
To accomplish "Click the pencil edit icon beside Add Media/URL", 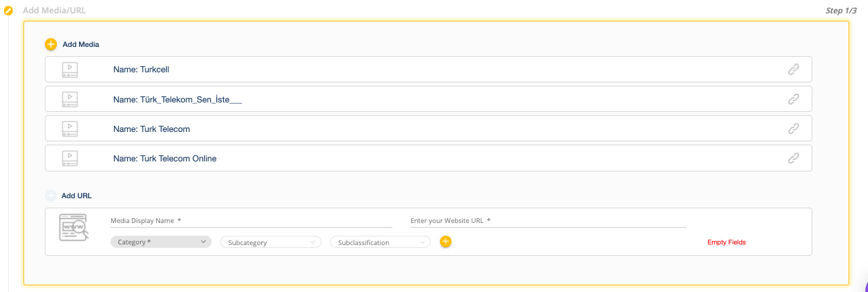I will [9, 11].
